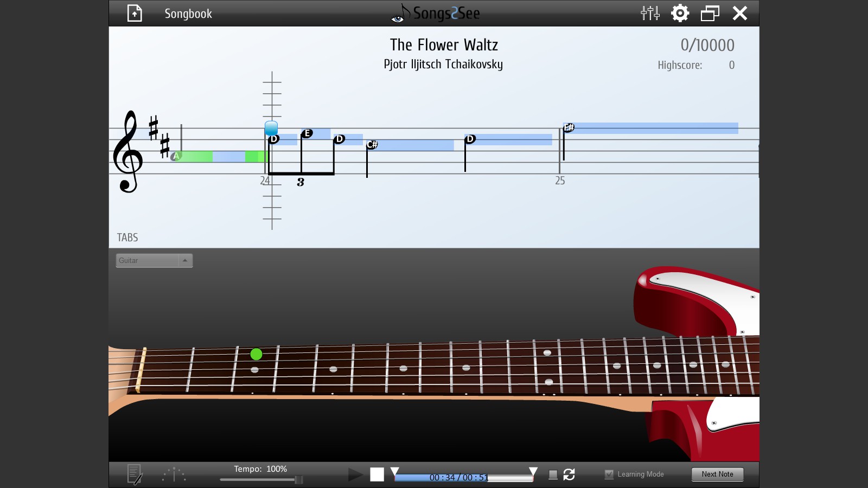868x488 pixels.
Task: Restore down the Songs2See window
Action: coord(710,13)
